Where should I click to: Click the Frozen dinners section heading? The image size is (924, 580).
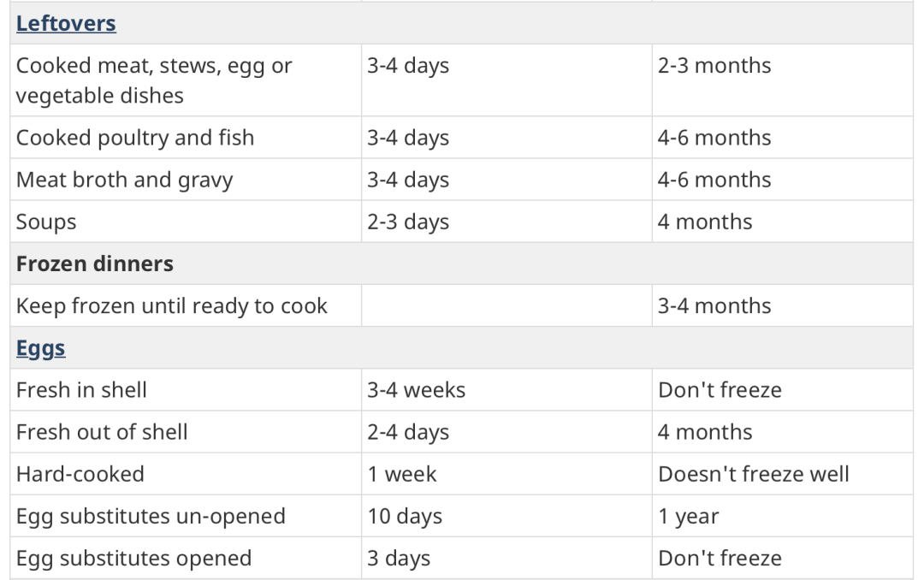(x=94, y=263)
